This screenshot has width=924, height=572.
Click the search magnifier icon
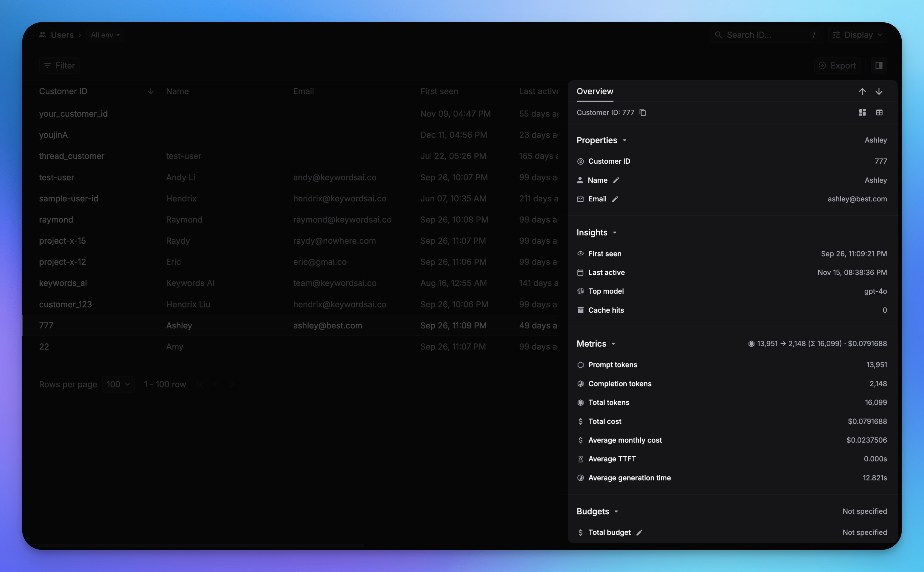click(x=718, y=35)
